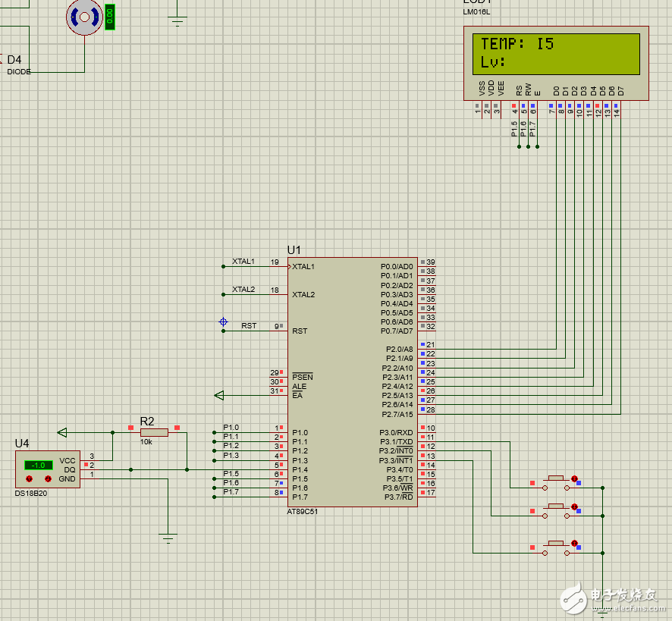This screenshot has width=672, height=621.
Task: Click the P3.2/INT0 pin on U1
Action: [397, 450]
